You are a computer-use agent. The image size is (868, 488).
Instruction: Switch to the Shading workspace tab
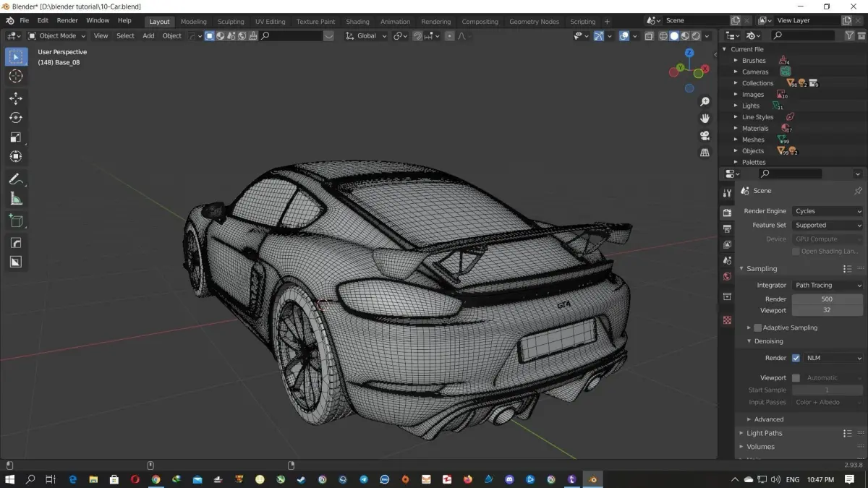(x=357, y=22)
